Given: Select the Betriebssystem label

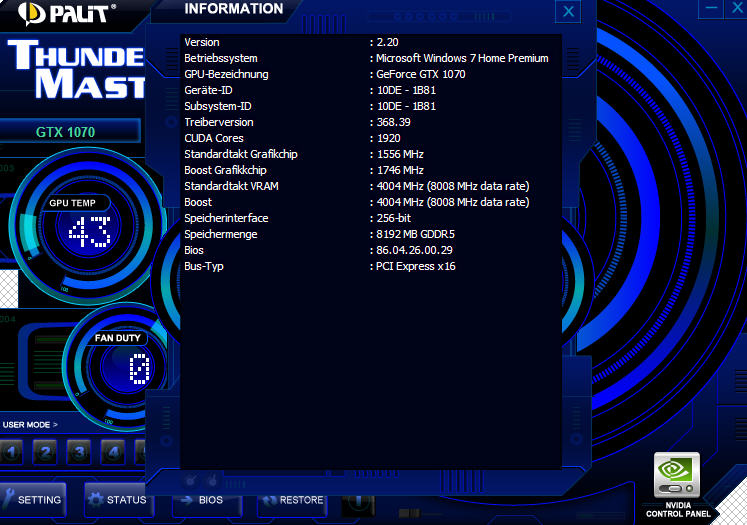Looking at the screenshot, I should [221, 58].
